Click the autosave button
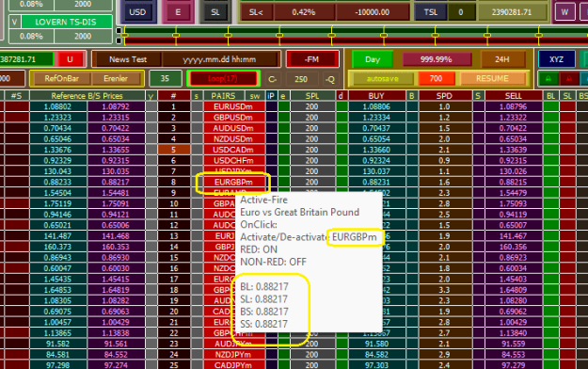Viewport: 588px width, 369px height. click(x=383, y=78)
